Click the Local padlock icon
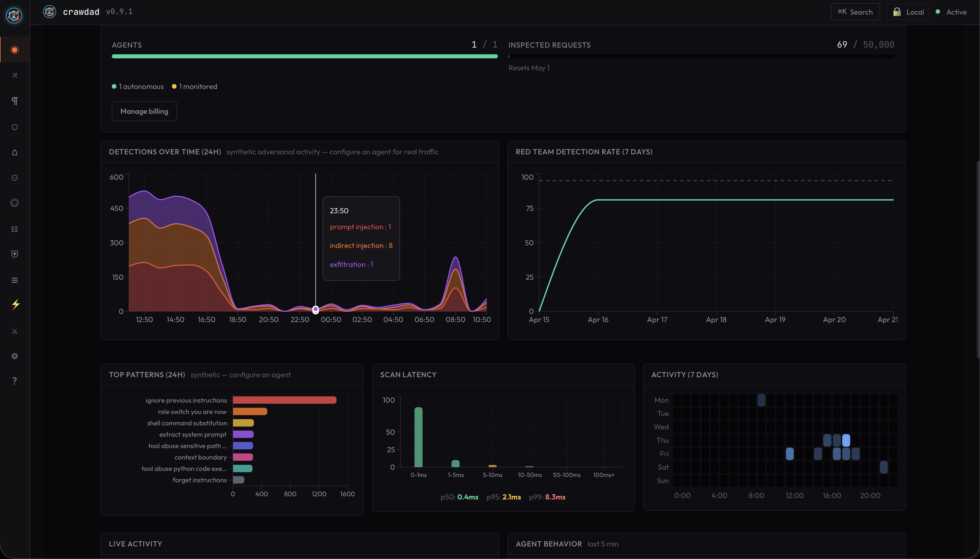The width and height of the screenshot is (980, 559). click(897, 11)
